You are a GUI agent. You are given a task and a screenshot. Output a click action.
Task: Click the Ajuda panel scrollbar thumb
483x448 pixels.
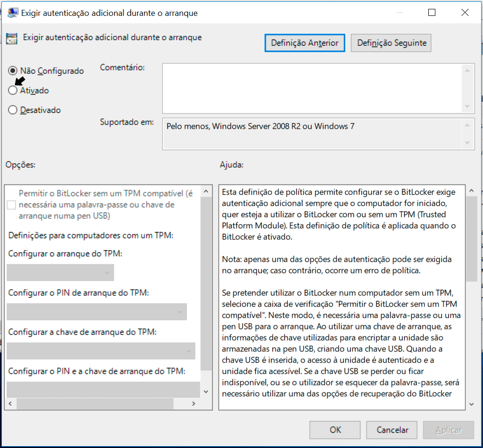point(472,239)
